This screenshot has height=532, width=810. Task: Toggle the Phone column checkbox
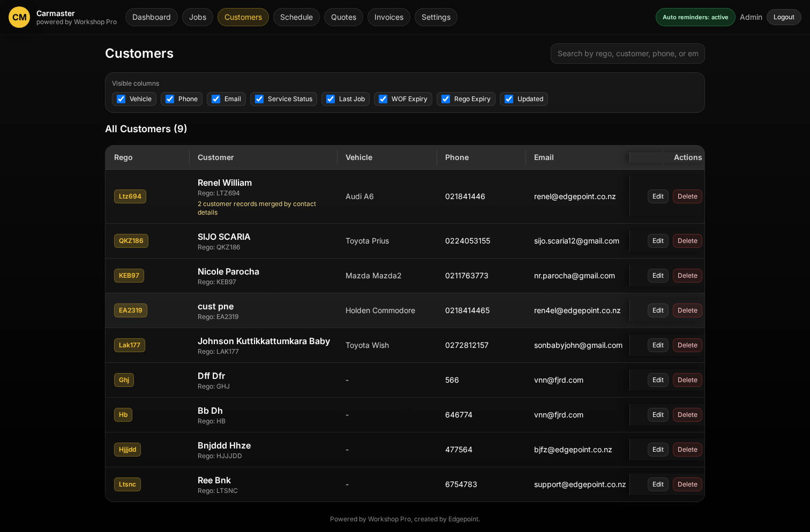pos(170,99)
